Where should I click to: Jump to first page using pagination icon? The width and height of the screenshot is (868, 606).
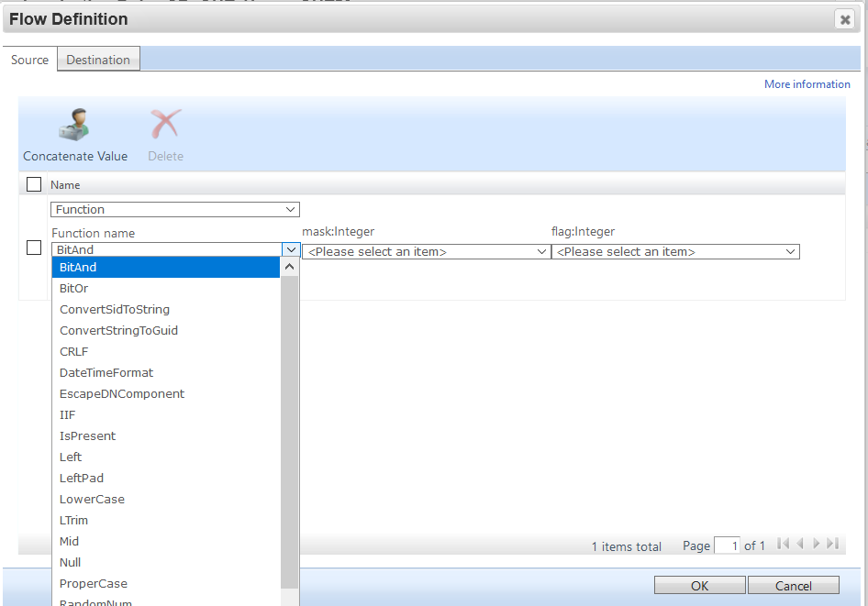coord(783,544)
